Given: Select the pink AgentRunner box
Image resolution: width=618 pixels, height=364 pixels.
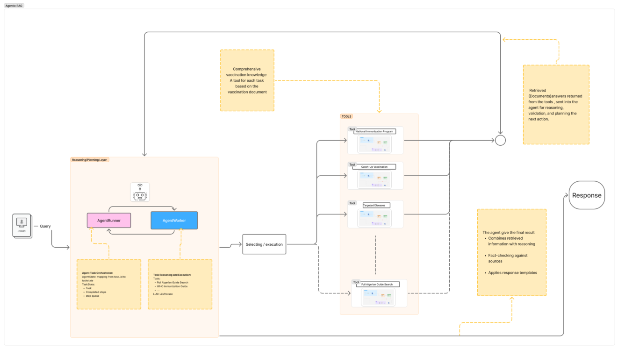Looking at the screenshot, I should [109, 220].
